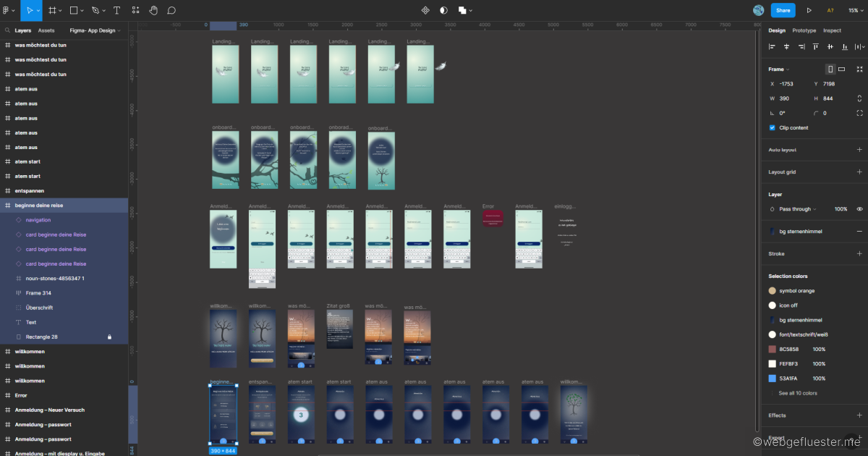Viewport: 868px width, 456px height.
Task: Uncheck the Clip content checkbox
Action: pyautogui.click(x=773, y=128)
